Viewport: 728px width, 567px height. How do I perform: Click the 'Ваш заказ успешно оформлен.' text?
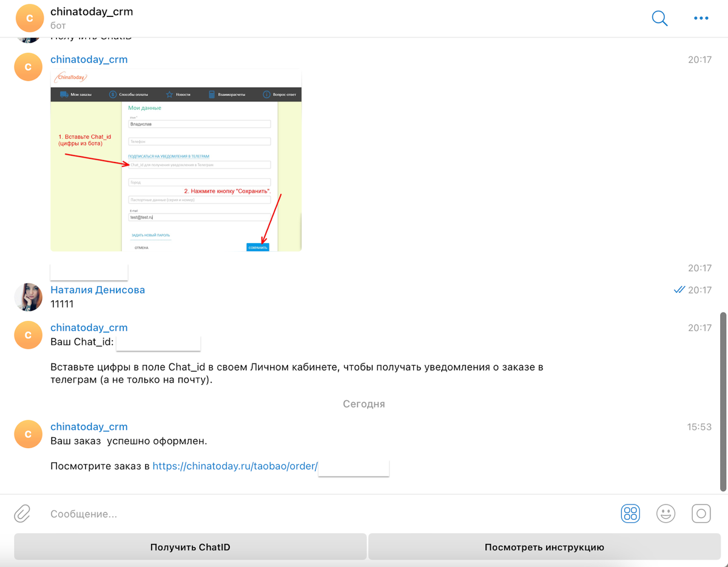tap(129, 441)
